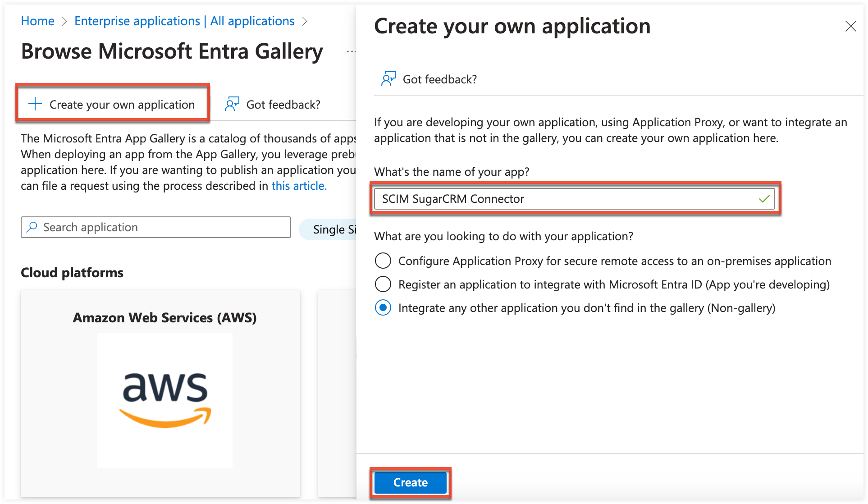
Task: Click the green checkmark in the app name field
Action: (x=763, y=198)
